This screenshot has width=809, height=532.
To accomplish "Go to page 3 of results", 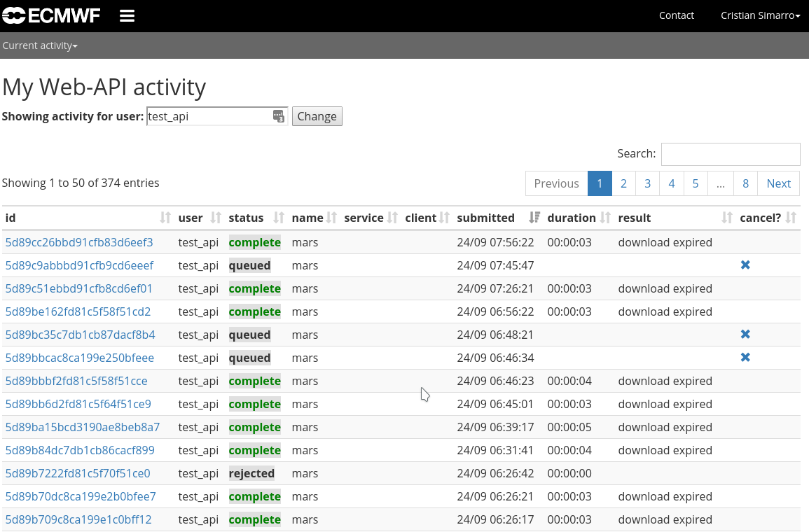I will tap(647, 183).
